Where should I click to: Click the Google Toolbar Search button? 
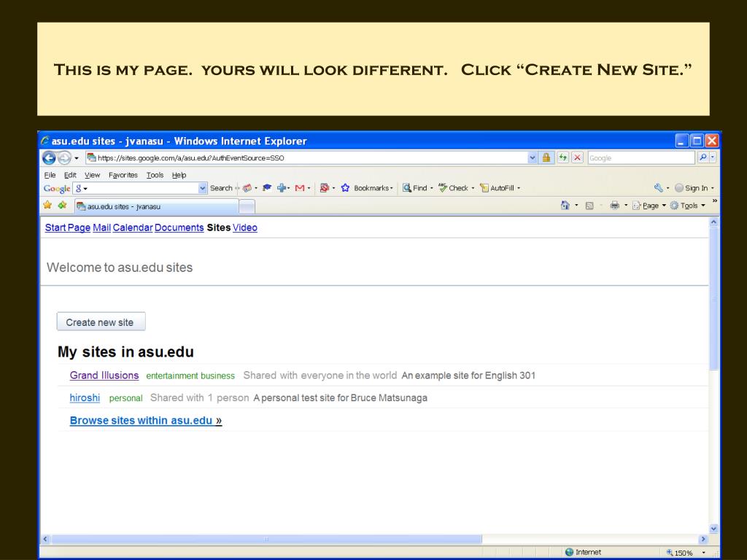tap(221, 188)
